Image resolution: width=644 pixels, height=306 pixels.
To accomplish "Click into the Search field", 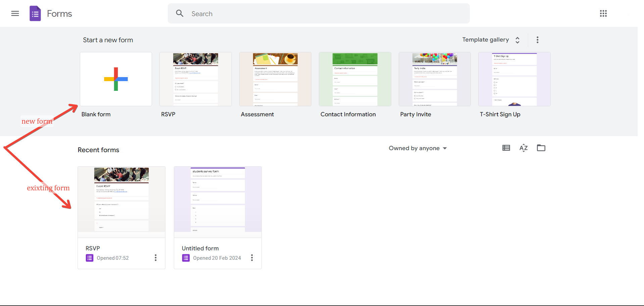I will click(x=319, y=13).
